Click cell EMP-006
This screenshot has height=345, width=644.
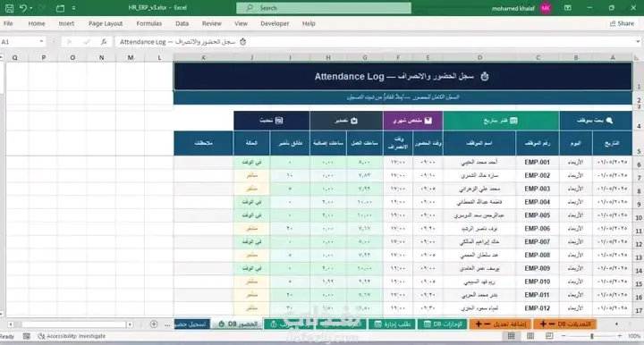click(x=538, y=229)
